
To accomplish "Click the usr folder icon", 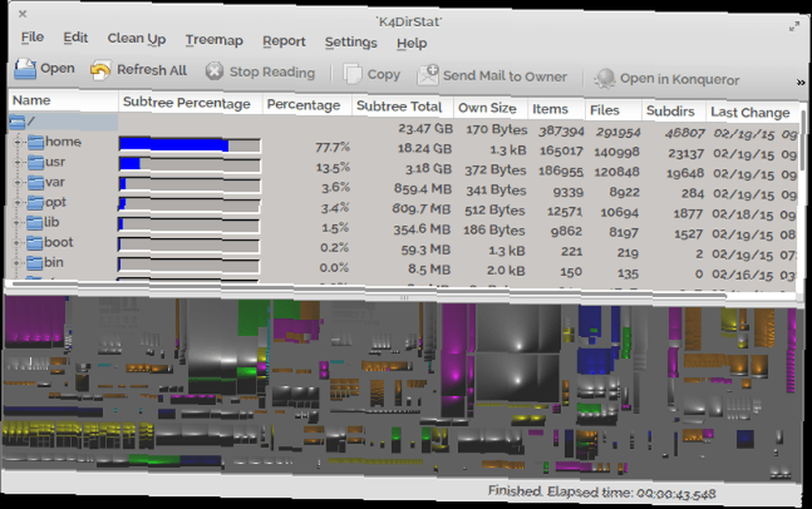I will tap(35, 162).
